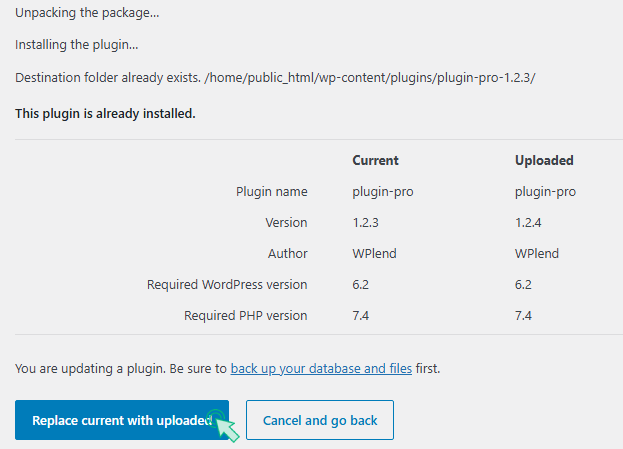Click This plugin is already installed text
623x449 pixels.
point(105,114)
